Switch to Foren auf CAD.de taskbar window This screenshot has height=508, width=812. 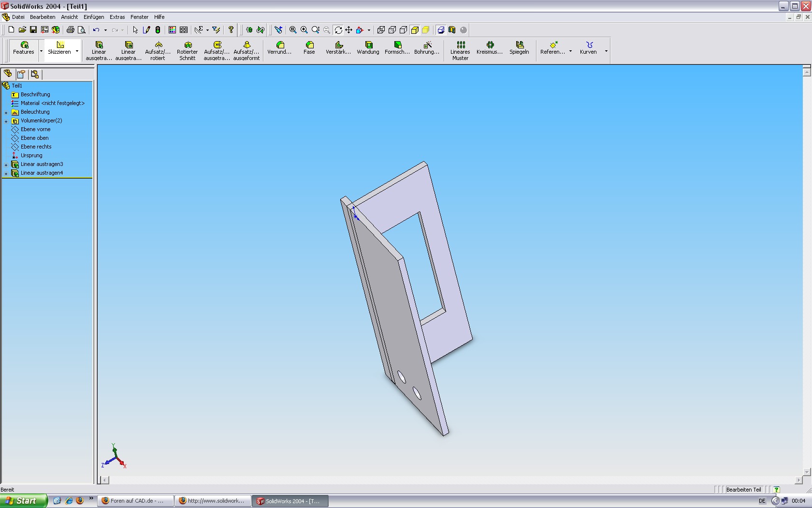[x=135, y=501]
